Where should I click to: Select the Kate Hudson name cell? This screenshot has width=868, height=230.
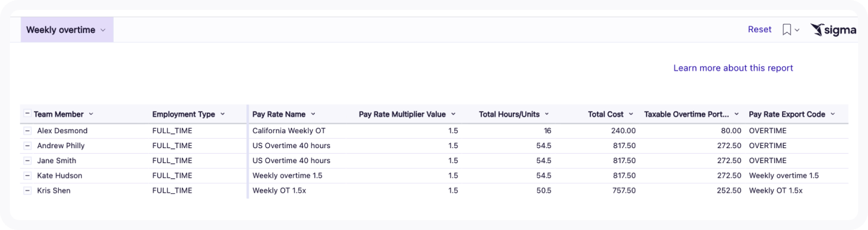(59, 175)
